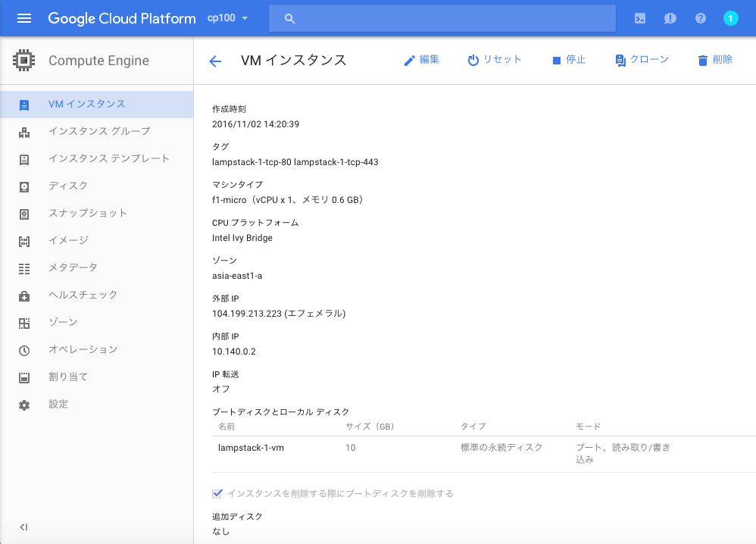Uncheck delete boot disk with instance option

tap(217, 492)
